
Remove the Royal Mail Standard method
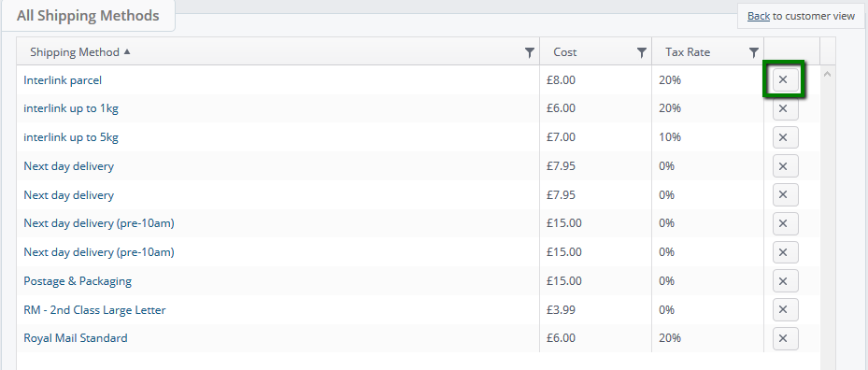click(x=785, y=338)
